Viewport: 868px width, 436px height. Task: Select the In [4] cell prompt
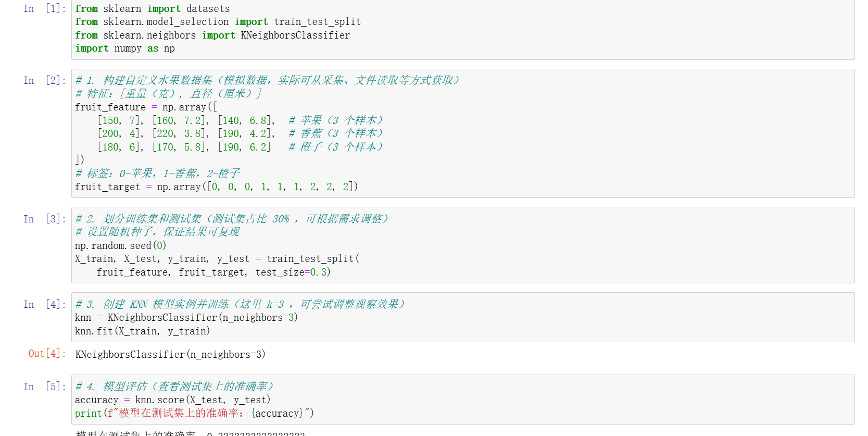[45, 304]
